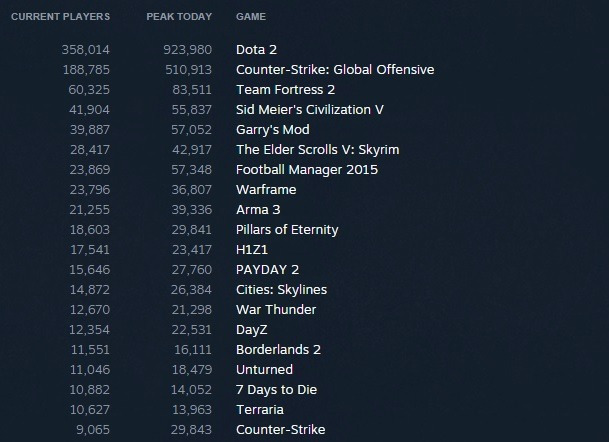The image size is (609, 442).
Task: Click the Garry's Mod game name
Action: pos(273,130)
